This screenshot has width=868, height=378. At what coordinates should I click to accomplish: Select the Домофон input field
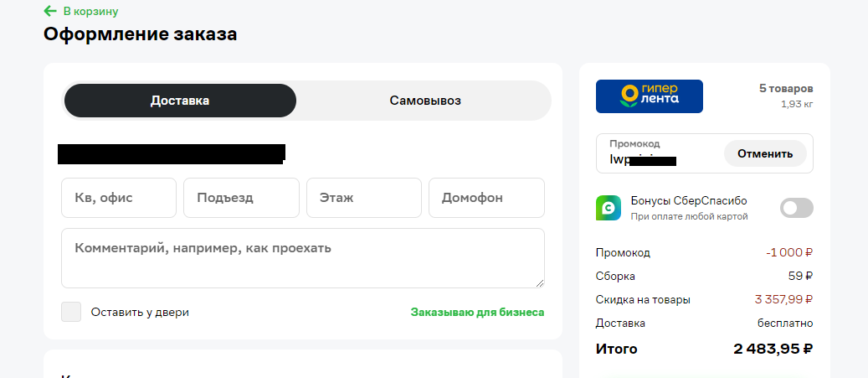tap(486, 198)
